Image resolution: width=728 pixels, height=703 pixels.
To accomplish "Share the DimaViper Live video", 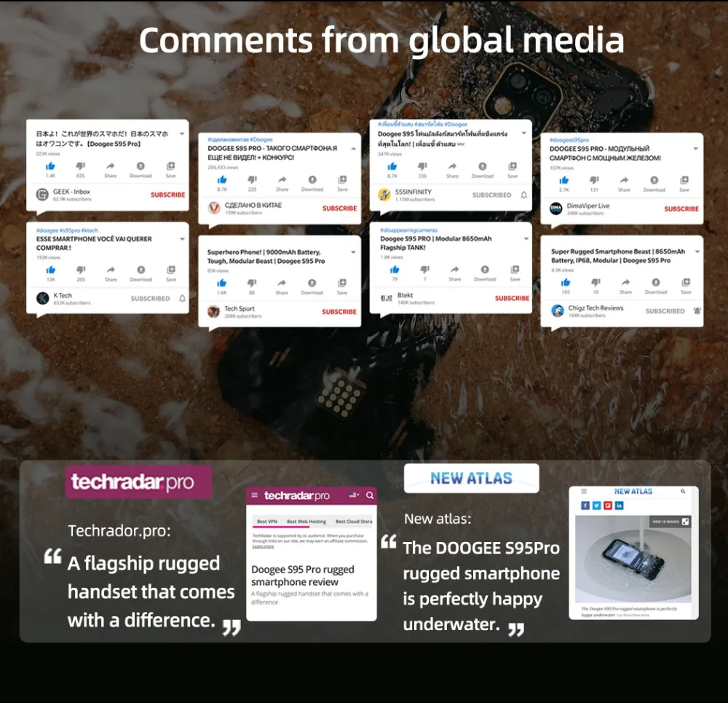I will click(x=625, y=180).
